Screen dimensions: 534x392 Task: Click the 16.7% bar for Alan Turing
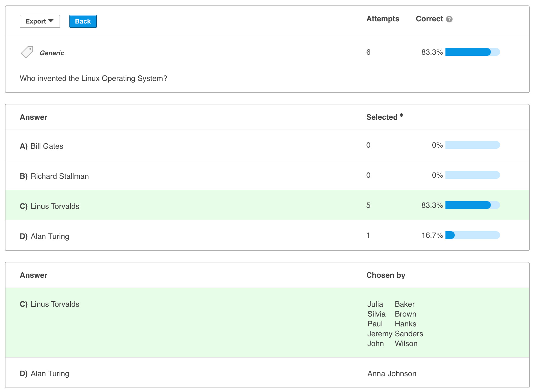472,235
